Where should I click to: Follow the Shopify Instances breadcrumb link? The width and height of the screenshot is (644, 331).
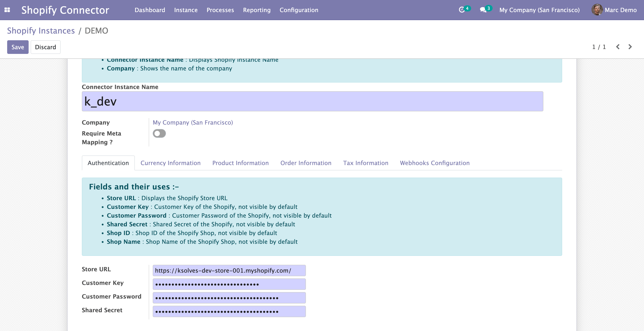pyautogui.click(x=41, y=30)
